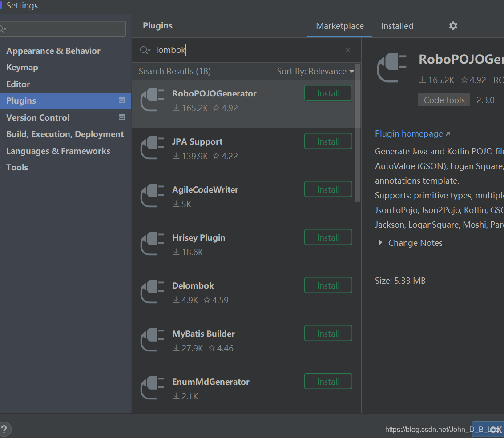Open Version Control settings
Image resolution: width=504 pixels, height=438 pixels.
(38, 117)
